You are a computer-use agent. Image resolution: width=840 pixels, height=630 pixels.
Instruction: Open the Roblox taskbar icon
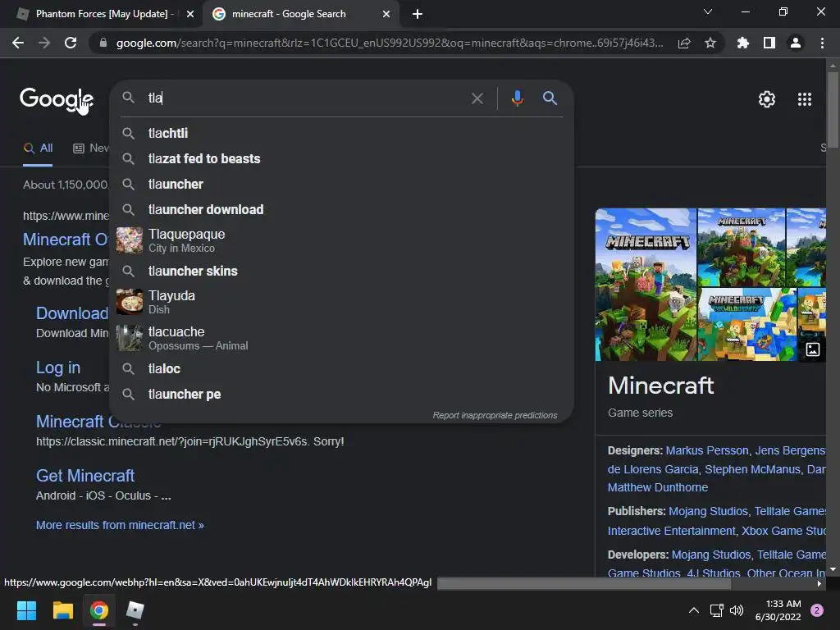tap(135, 610)
